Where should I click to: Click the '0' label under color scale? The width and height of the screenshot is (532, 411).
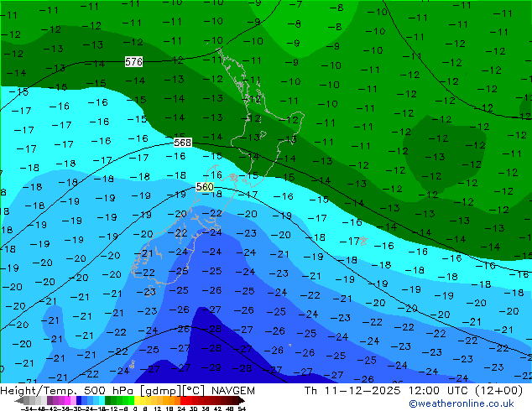tap(135, 408)
